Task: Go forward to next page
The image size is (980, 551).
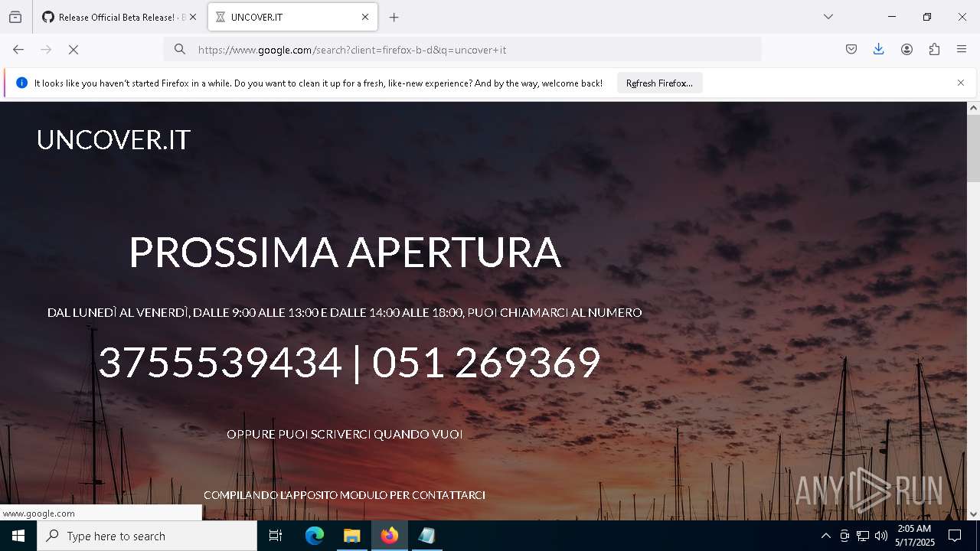Action: tap(46, 50)
